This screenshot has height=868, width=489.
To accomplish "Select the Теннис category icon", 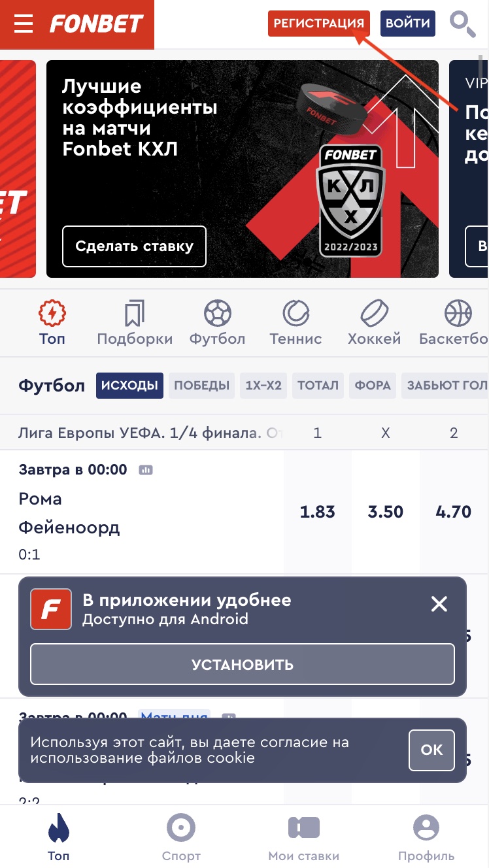I will pyautogui.click(x=296, y=314).
